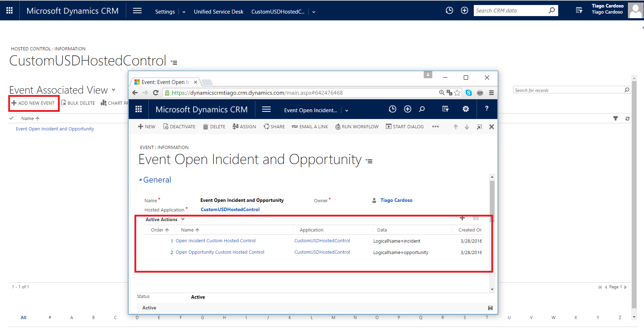Click the recently viewed clock icon in popup

[392, 109]
